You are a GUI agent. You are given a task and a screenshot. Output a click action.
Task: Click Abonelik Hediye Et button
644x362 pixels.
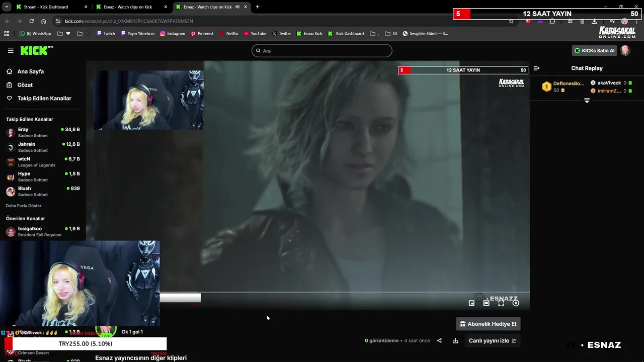488,324
